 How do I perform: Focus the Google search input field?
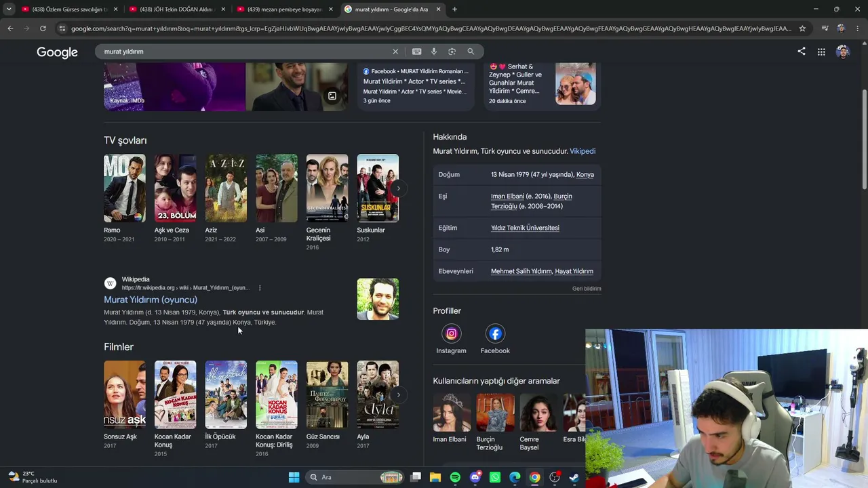tap(244, 52)
